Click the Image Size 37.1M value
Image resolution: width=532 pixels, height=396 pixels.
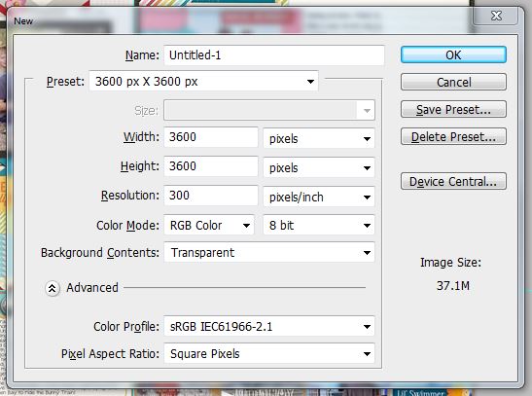[x=453, y=286]
